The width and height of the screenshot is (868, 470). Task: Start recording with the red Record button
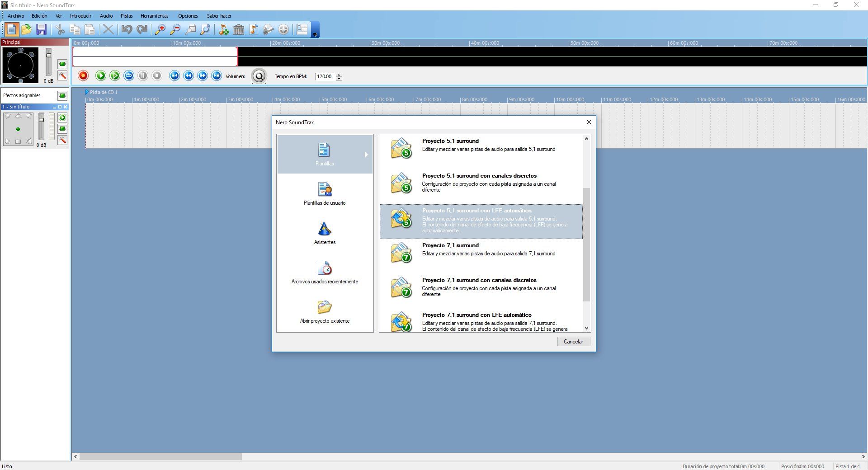pyautogui.click(x=83, y=75)
